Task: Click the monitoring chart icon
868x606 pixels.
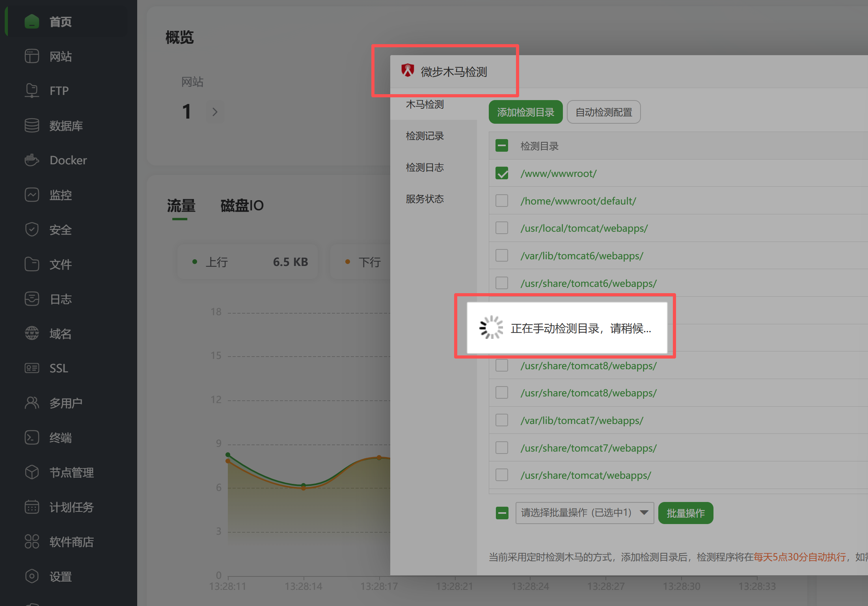Action: [x=32, y=195]
